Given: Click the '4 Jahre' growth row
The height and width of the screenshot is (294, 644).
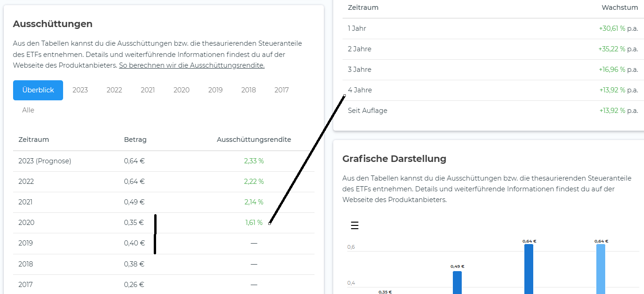Looking at the screenshot, I should [x=493, y=90].
